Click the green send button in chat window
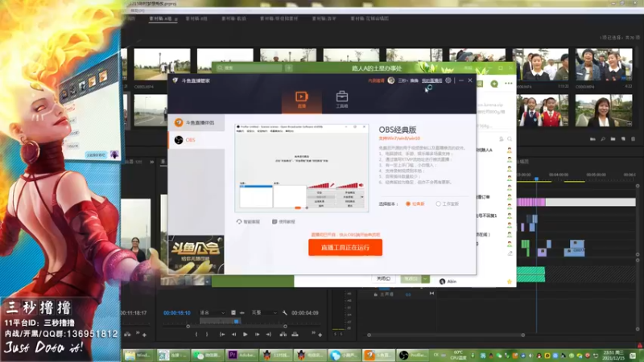 (411, 278)
